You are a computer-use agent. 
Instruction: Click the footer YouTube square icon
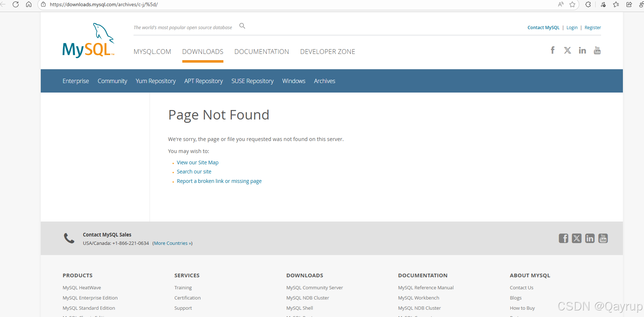(603, 238)
